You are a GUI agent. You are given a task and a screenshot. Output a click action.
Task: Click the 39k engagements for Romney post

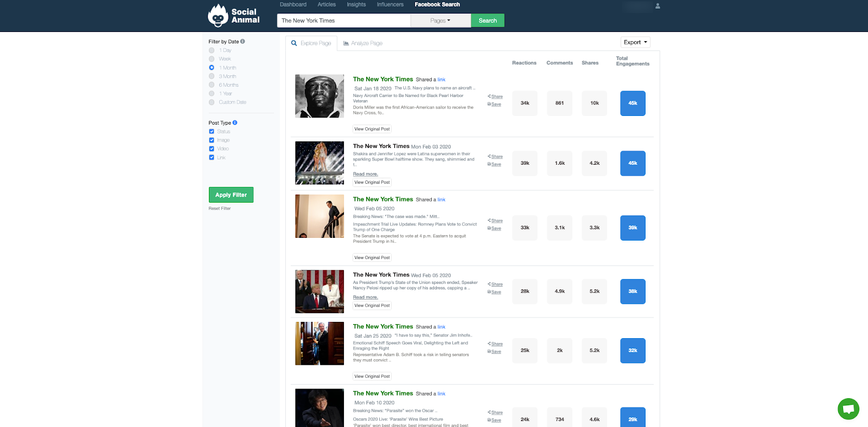coord(633,228)
